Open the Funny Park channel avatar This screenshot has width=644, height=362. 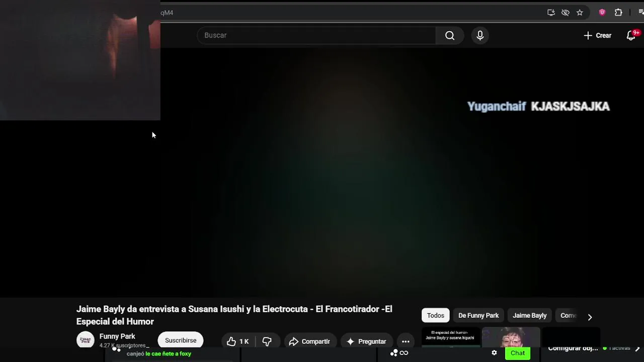86,340
